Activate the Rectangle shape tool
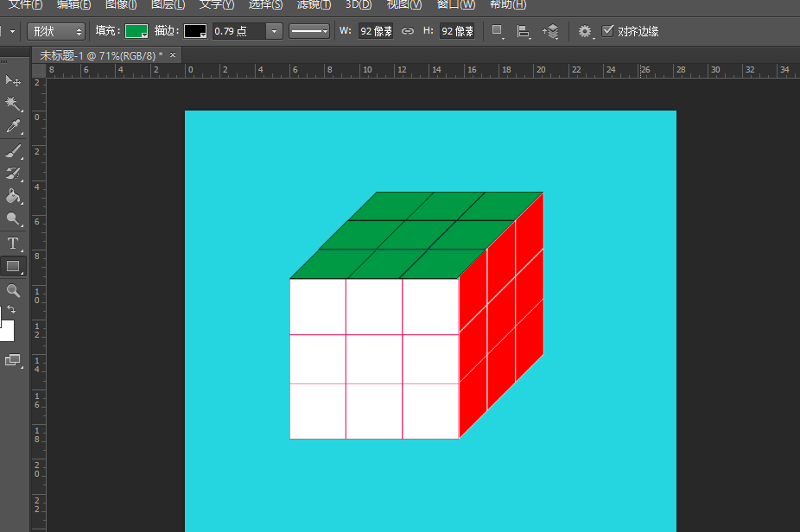 [x=13, y=267]
